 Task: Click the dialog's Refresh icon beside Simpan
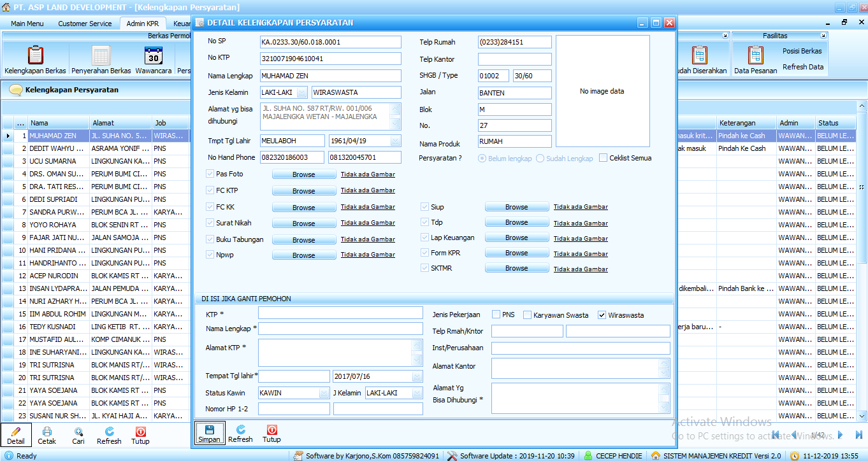[x=240, y=430]
